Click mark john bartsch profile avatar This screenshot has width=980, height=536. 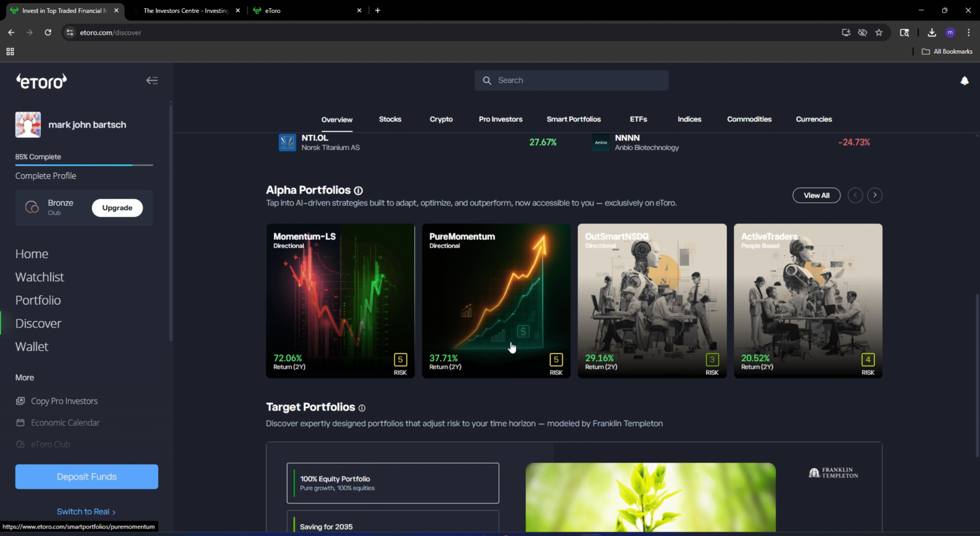tap(28, 124)
